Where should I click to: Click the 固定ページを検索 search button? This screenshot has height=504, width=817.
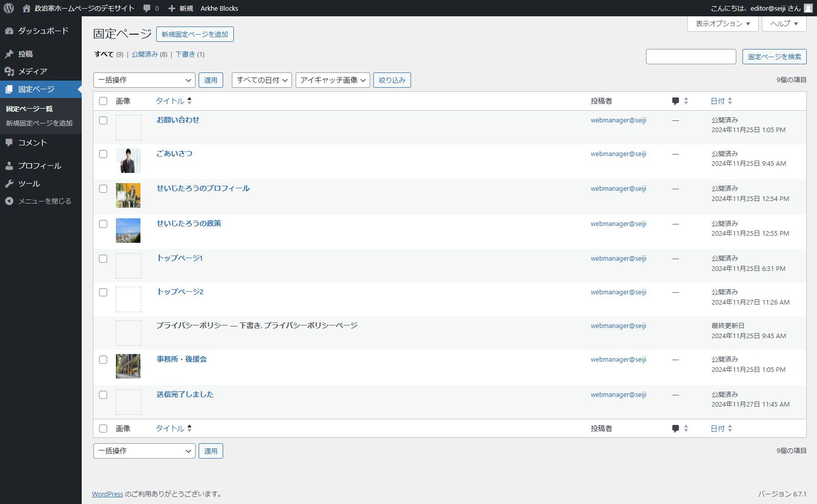tap(775, 57)
